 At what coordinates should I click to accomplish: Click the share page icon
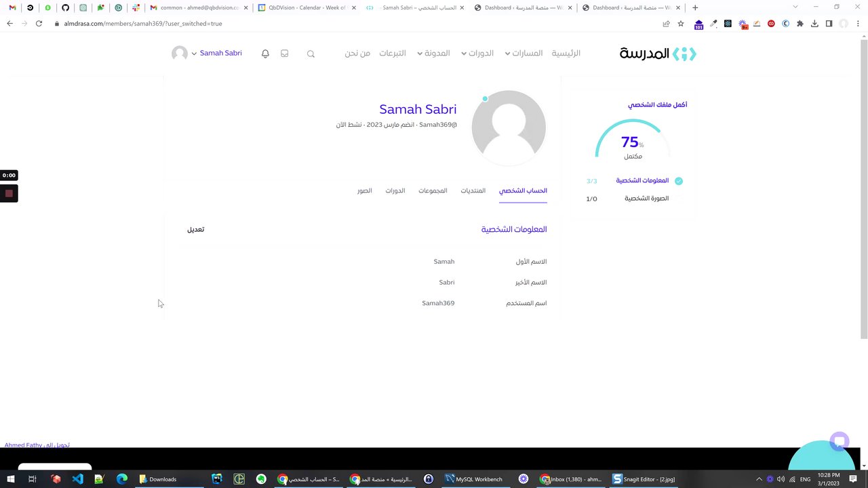pos(666,23)
